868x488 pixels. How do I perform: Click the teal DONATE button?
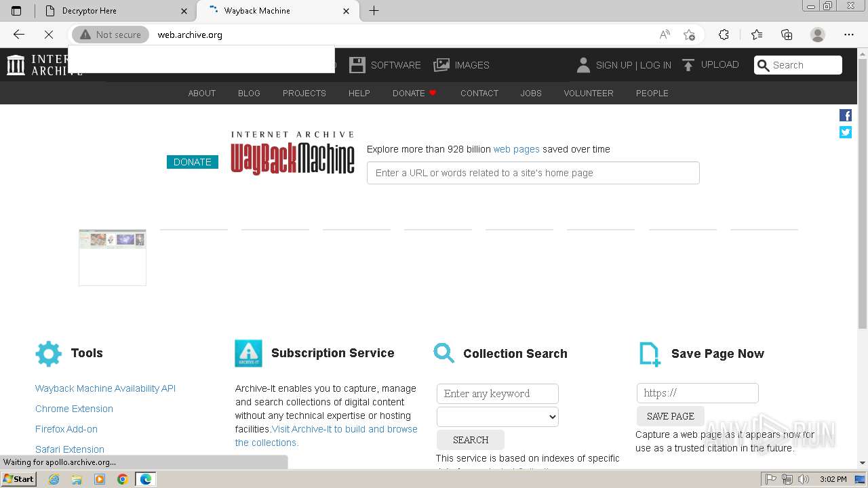pyautogui.click(x=193, y=162)
